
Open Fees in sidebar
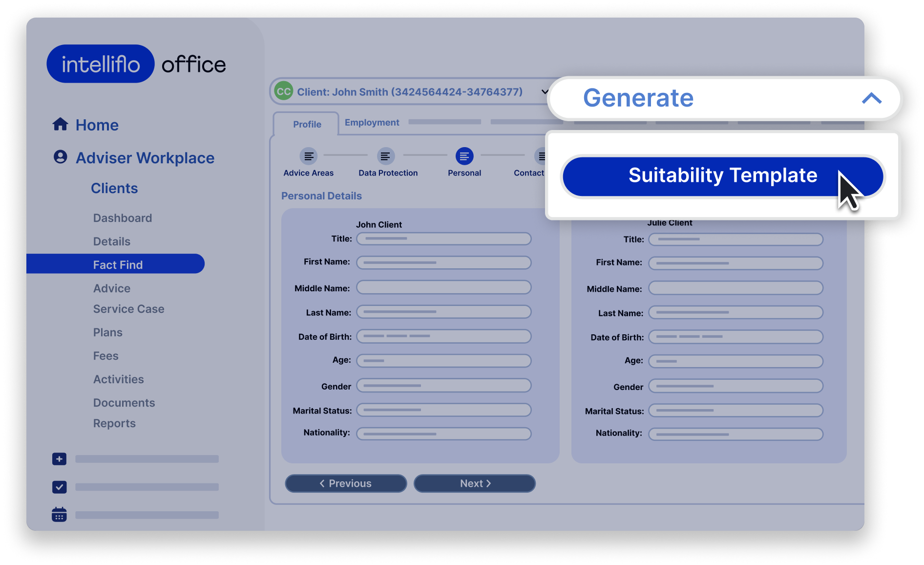(106, 356)
